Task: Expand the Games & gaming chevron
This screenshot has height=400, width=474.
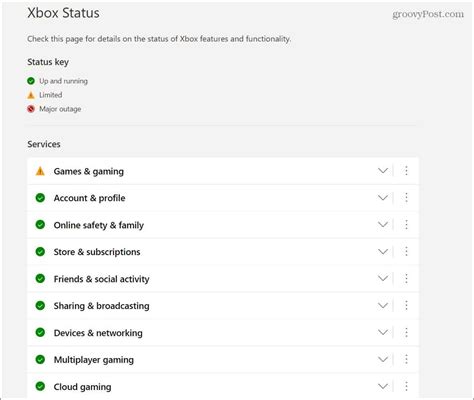Action: [x=383, y=171]
